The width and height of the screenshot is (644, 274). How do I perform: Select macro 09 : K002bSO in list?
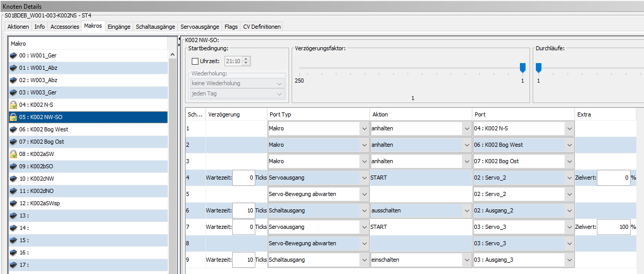[x=88, y=166]
